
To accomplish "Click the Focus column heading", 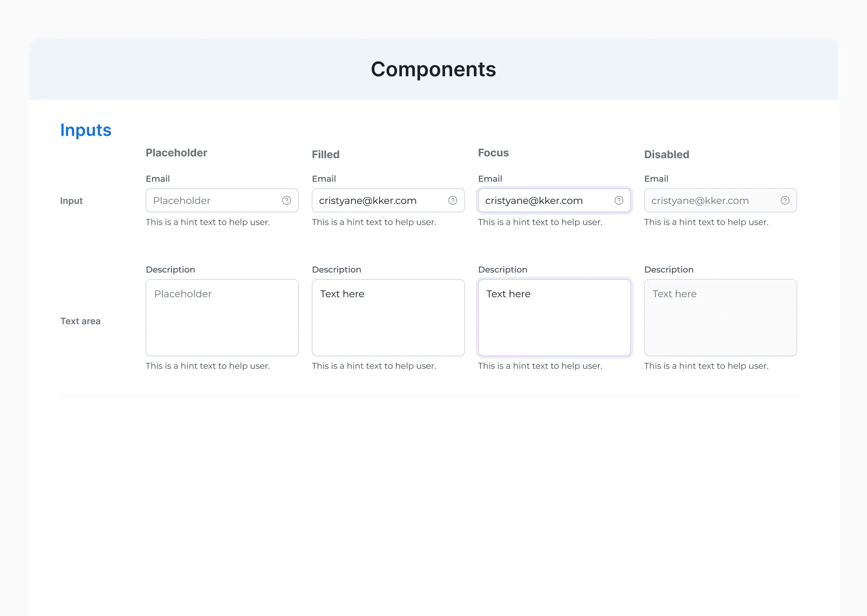I will [493, 153].
